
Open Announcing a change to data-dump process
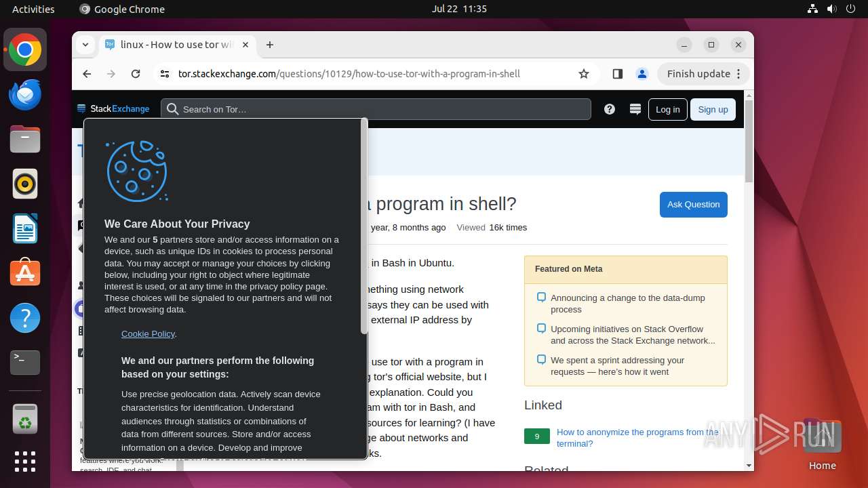pyautogui.click(x=628, y=304)
